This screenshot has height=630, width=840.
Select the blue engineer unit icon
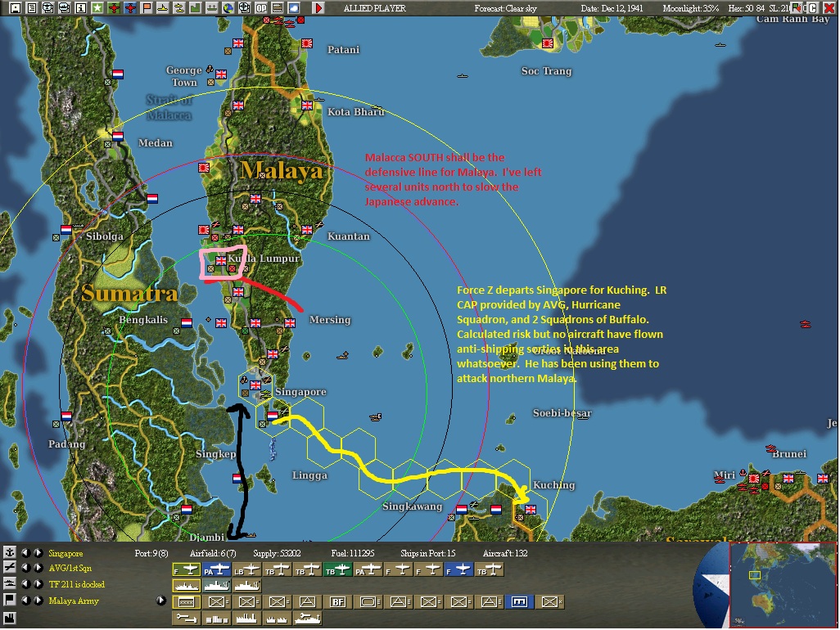tap(520, 602)
